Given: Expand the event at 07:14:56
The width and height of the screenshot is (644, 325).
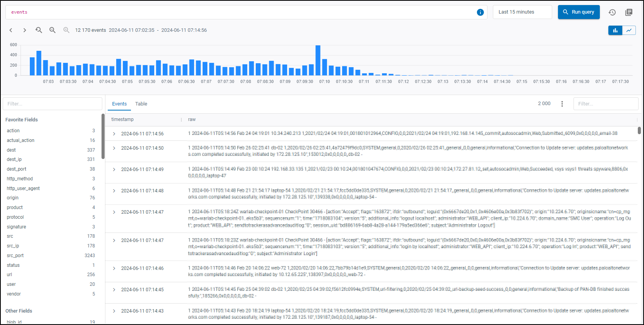Looking at the screenshot, I should click(x=114, y=134).
